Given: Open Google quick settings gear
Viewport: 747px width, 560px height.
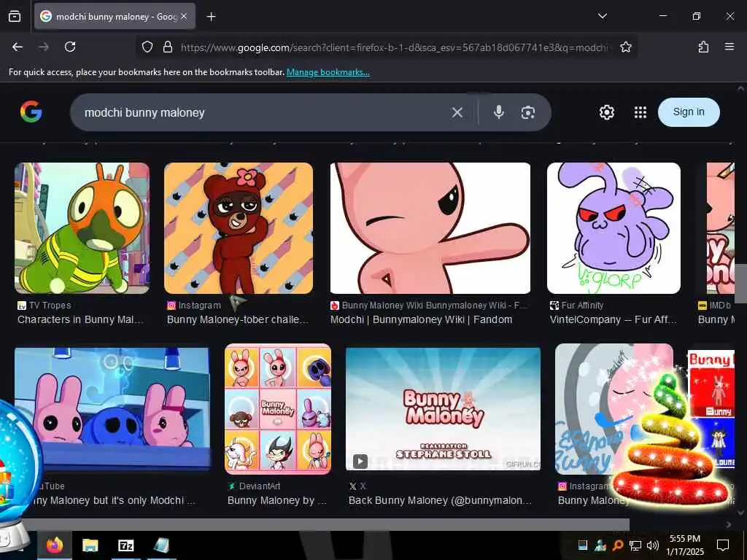Looking at the screenshot, I should point(606,112).
